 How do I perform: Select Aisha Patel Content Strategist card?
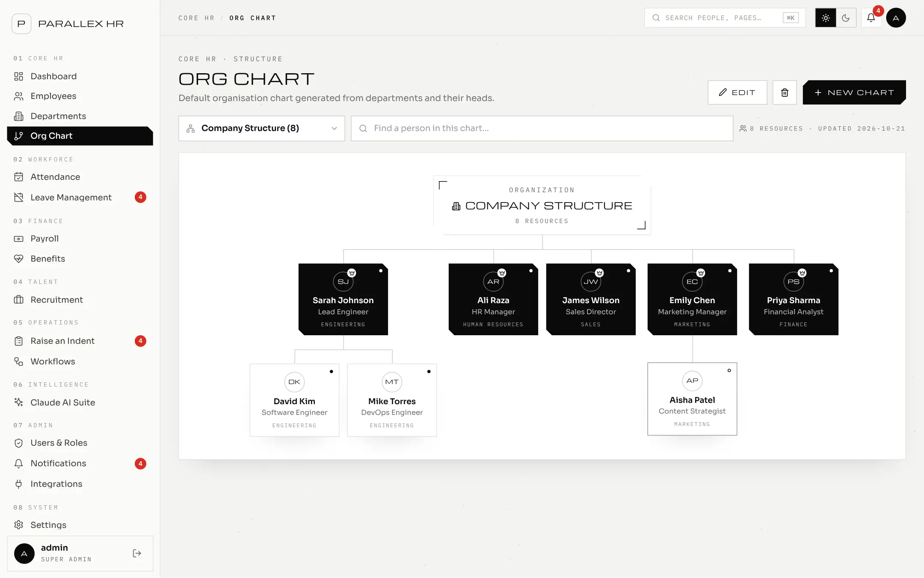692,399
